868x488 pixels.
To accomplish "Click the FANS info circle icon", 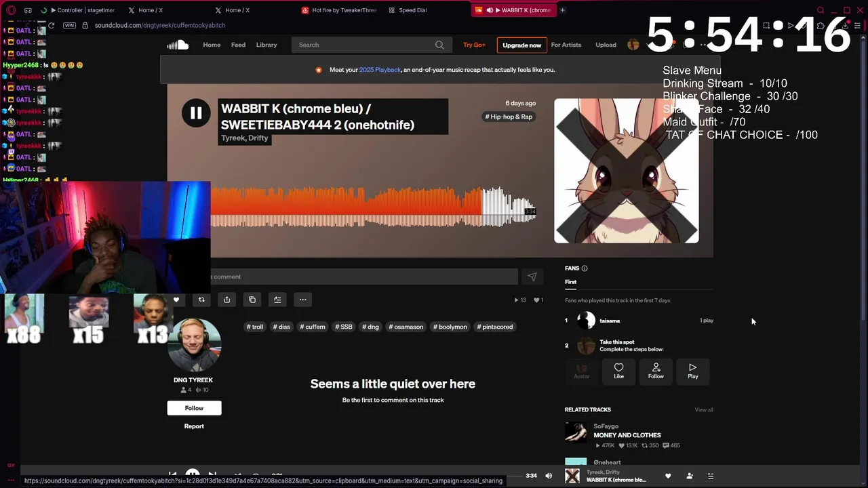I will point(585,268).
